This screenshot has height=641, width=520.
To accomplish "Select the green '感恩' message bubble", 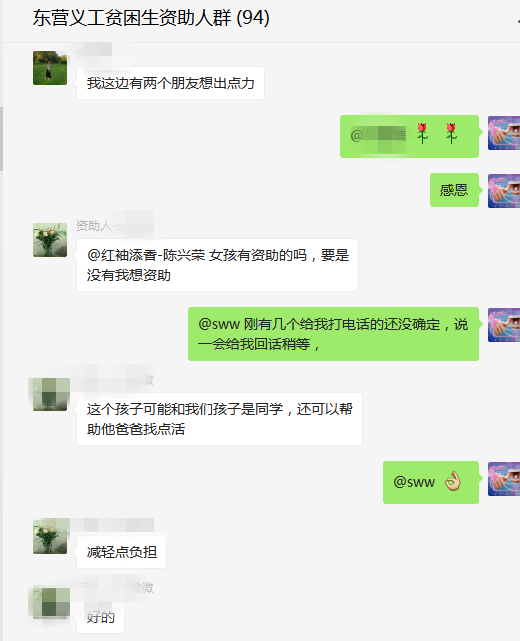I will [x=454, y=190].
